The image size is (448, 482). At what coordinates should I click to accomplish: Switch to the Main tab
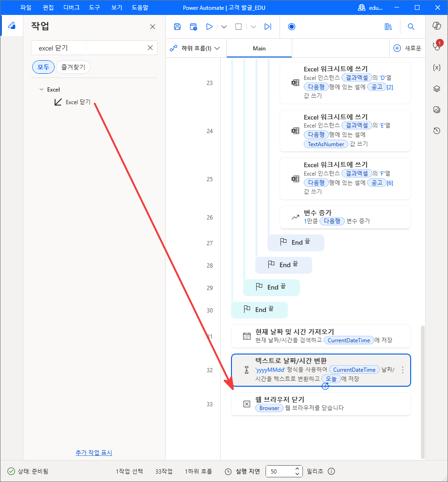[259, 48]
